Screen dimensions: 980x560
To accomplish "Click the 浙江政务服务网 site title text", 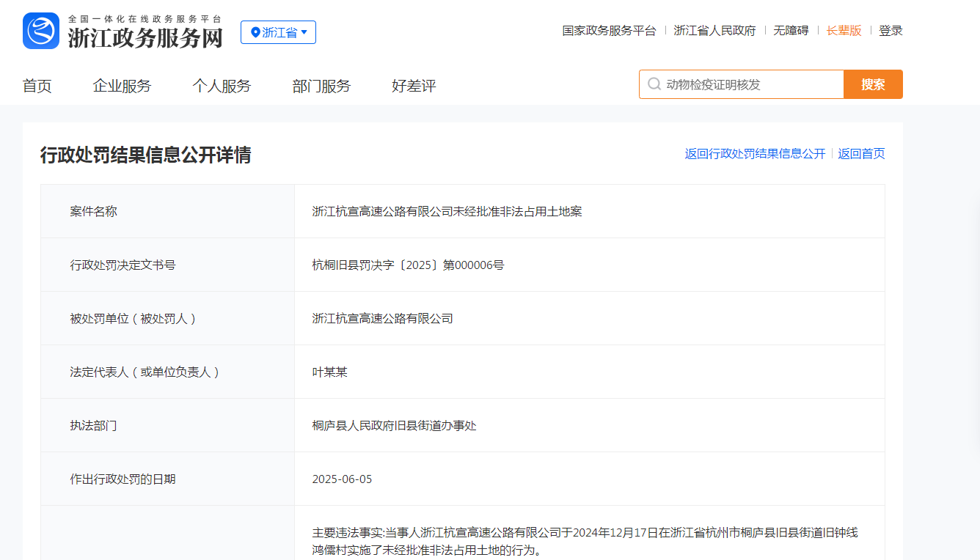I will tap(145, 38).
